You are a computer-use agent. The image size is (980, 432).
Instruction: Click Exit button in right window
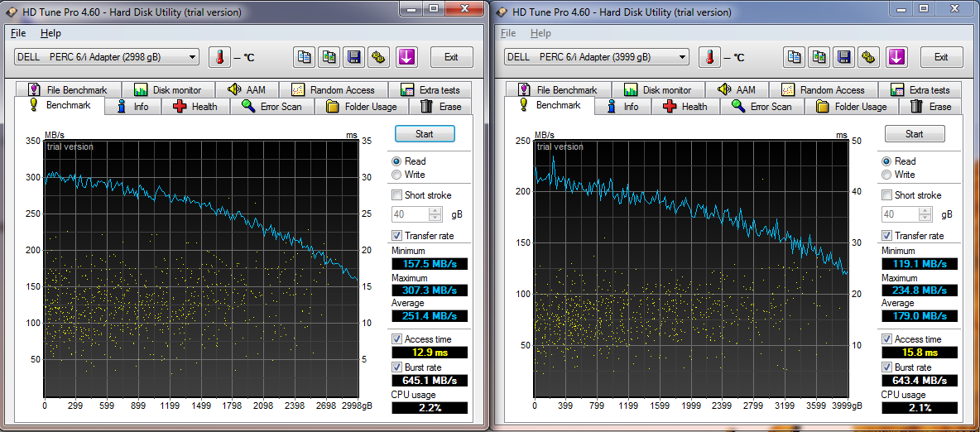pyautogui.click(x=941, y=57)
